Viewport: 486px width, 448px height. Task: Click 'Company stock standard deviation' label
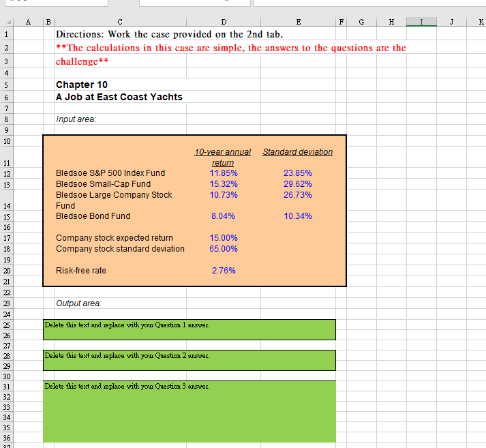pos(120,249)
